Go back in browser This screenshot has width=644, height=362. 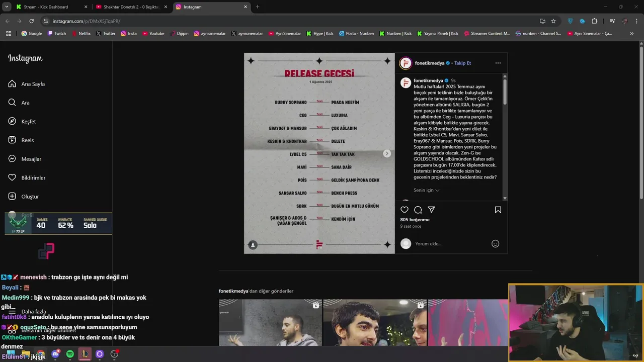[8, 21]
